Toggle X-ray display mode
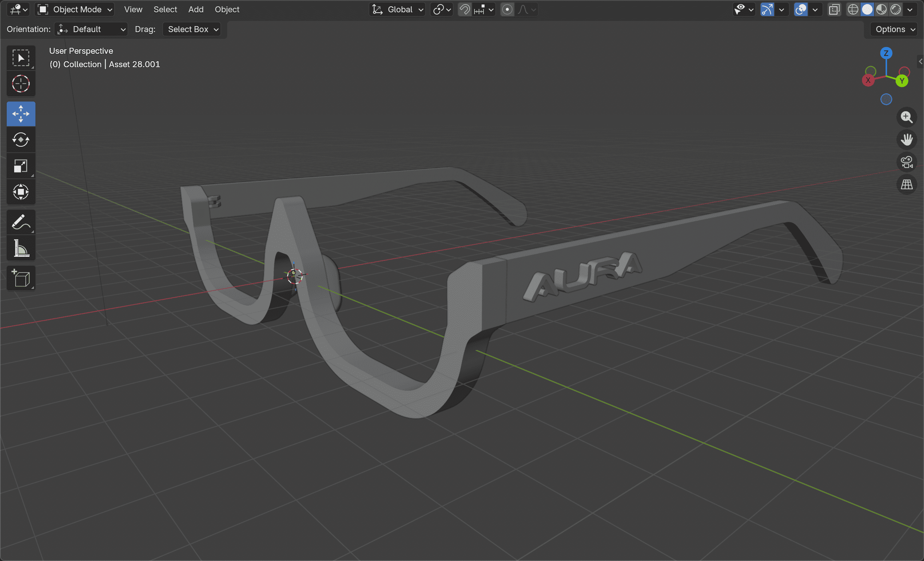The width and height of the screenshot is (924, 561). 834,9
